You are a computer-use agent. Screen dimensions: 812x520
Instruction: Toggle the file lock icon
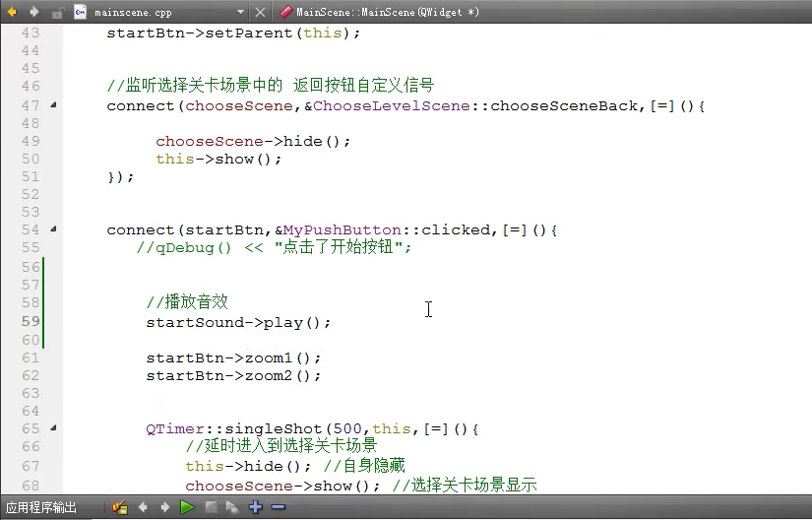pyautogui.click(x=57, y=12)
